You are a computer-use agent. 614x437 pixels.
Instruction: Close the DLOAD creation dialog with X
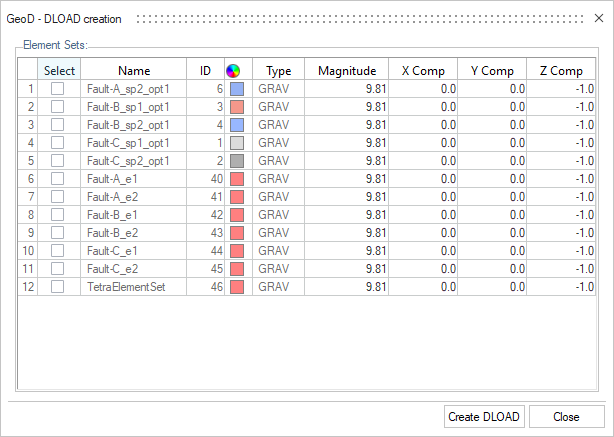599,18
